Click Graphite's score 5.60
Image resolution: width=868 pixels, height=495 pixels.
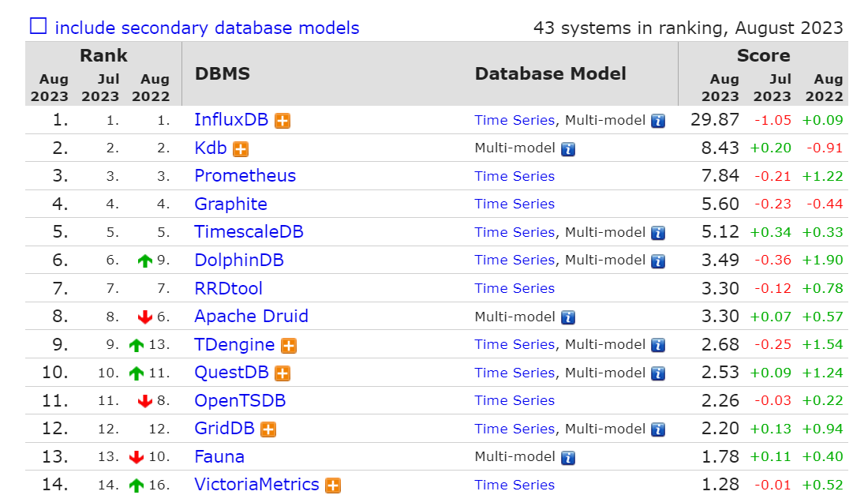click(x=720, y=204)
